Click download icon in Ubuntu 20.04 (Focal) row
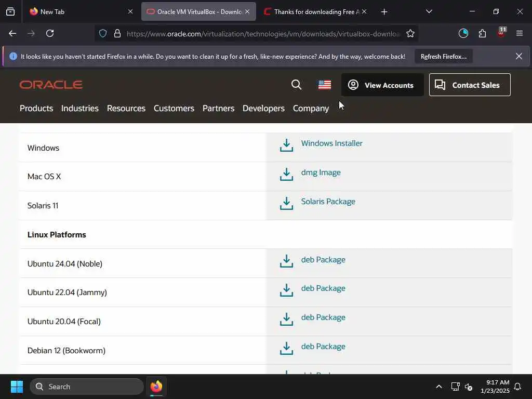532x399 pixels. point(286,320)
